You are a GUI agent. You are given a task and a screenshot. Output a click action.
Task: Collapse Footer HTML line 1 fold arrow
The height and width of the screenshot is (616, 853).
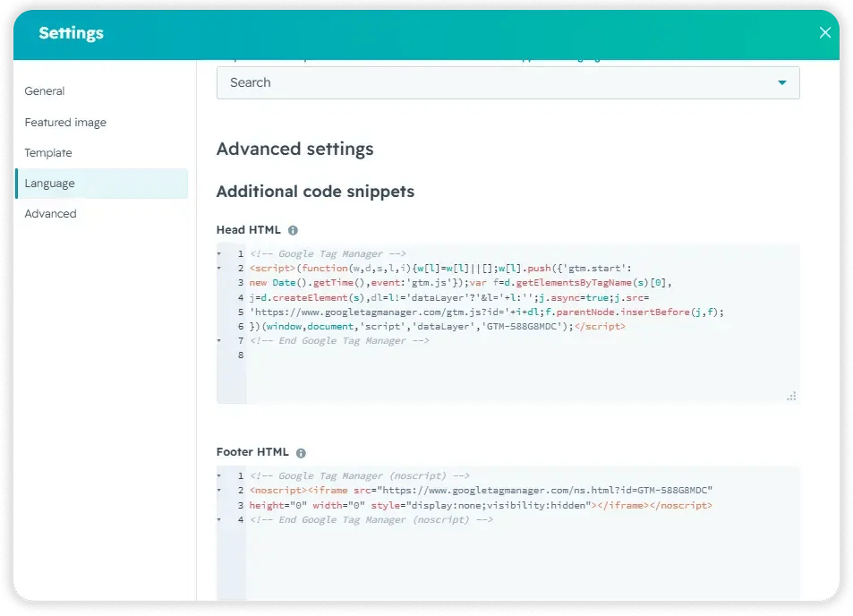[219, 476]
